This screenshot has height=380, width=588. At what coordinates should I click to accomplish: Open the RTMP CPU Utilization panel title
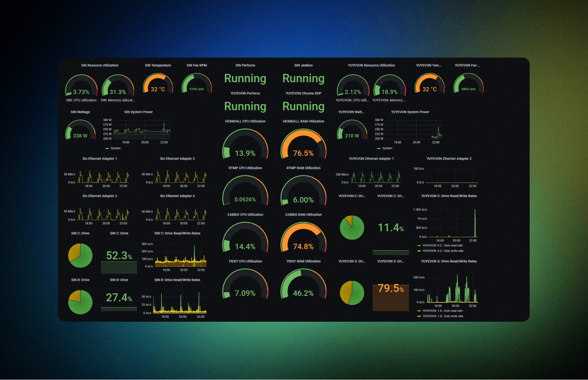[245, 168]
